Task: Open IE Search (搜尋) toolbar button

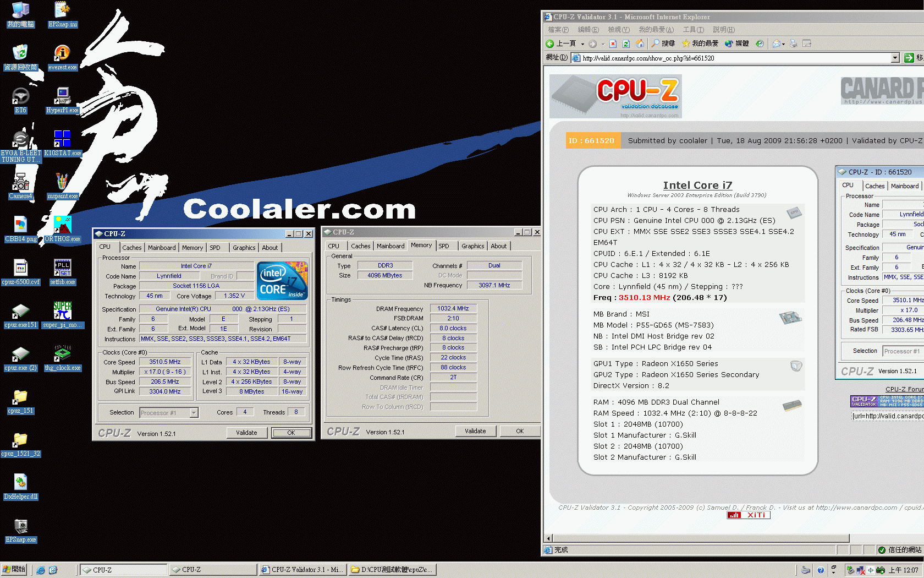Action: click(663, 43)
